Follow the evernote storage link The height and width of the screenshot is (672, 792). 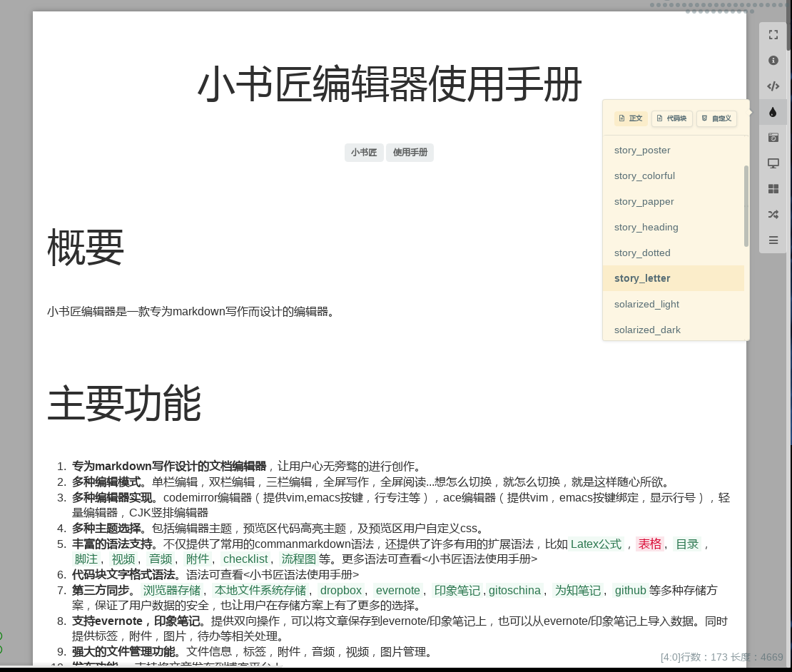point(398,590)
